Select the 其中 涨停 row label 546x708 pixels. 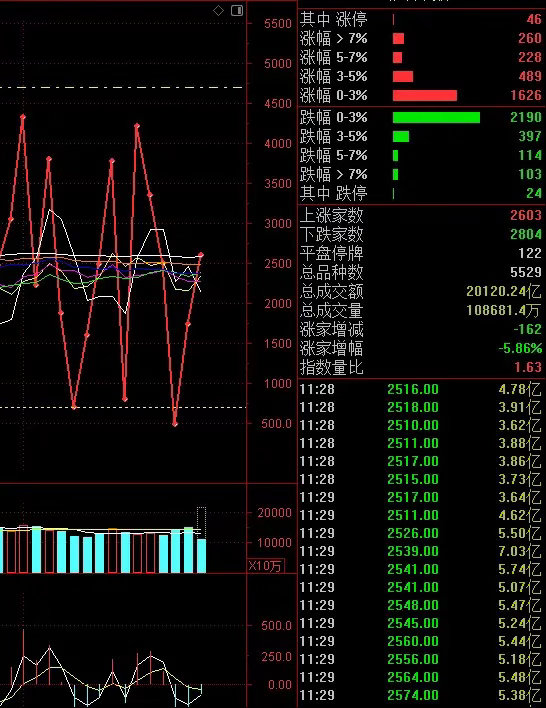(x=334, y=19)
